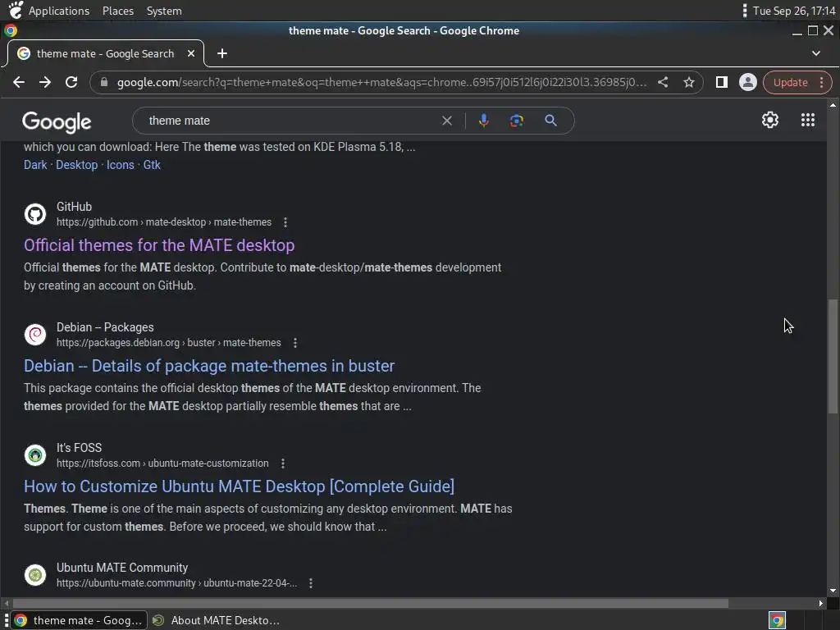Image resolution: width=840 pixels, height=630 pixels.
Task: Click the Ubuntu MATE Community favicon
Action: [x=35, y=575]
